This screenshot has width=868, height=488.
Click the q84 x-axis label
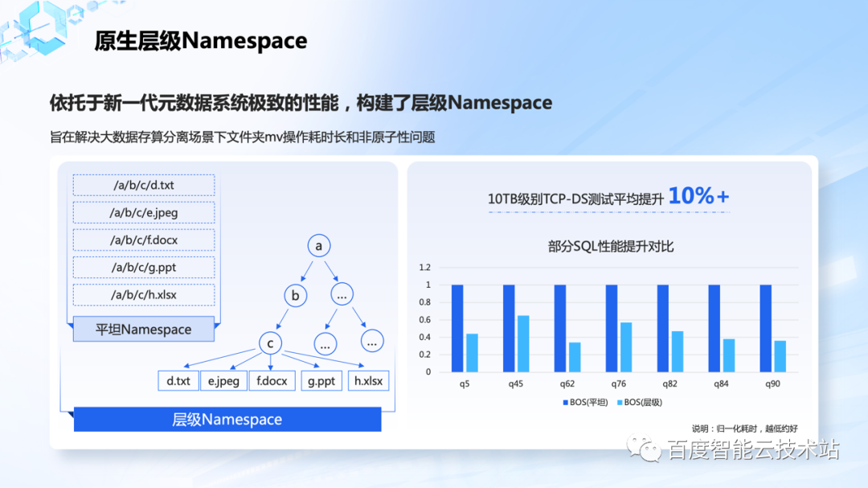click(721, 383)
